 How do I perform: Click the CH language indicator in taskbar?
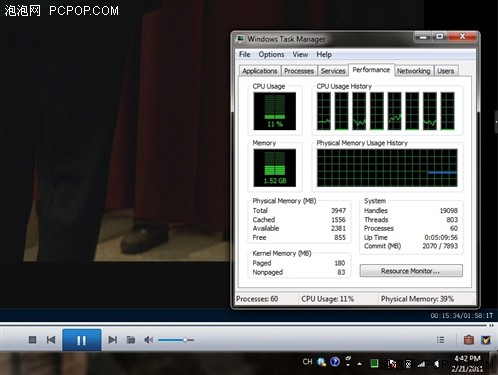pyautogui.click(x=307, y=362)
